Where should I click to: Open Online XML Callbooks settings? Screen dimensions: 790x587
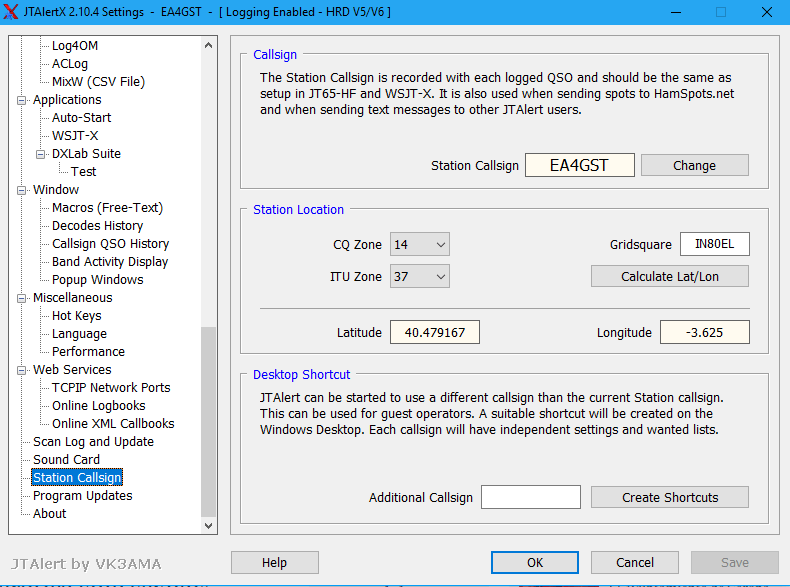(113, 424)
